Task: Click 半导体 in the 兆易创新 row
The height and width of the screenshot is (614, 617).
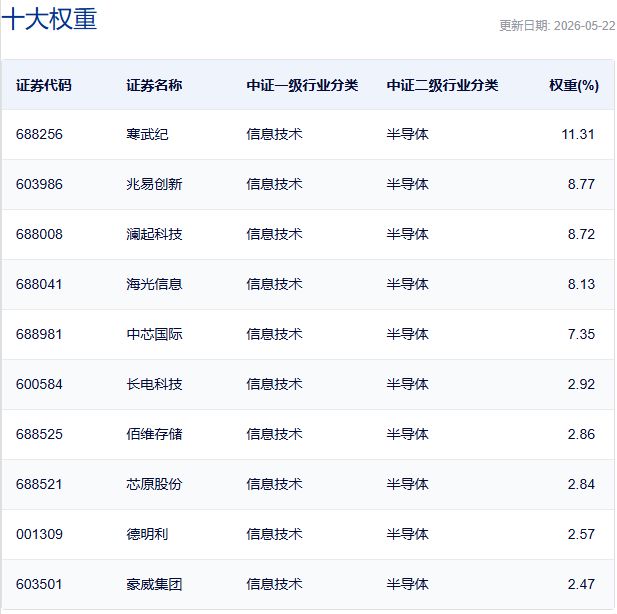Action: tap(407, 184)
